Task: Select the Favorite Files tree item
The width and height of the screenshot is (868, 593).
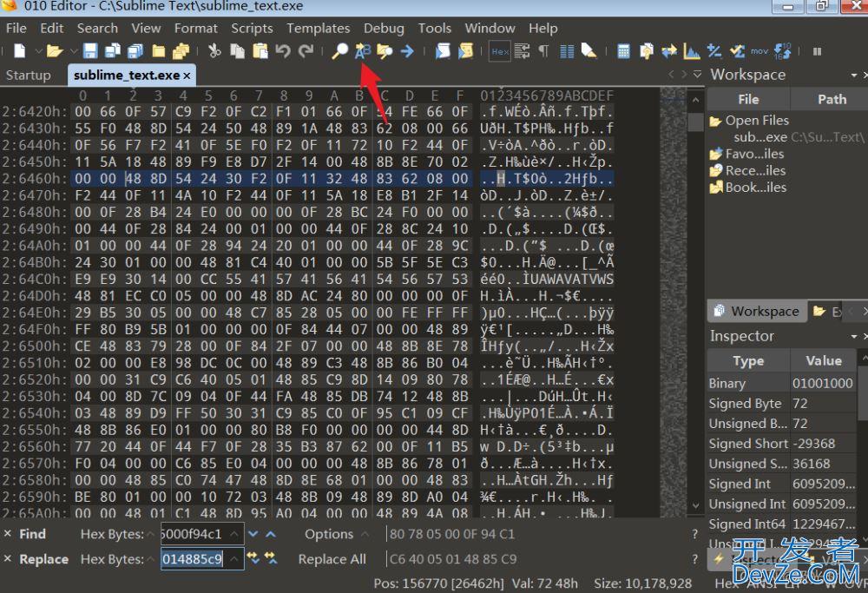Action: click(754, 154)
